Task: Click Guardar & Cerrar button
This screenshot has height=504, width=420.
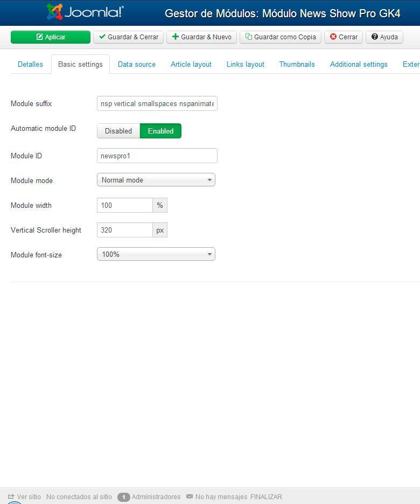Action: coord(129,37)
